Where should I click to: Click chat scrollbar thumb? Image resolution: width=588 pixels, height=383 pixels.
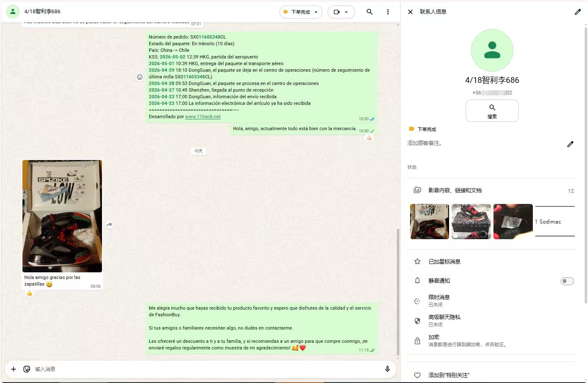point(398,292)
